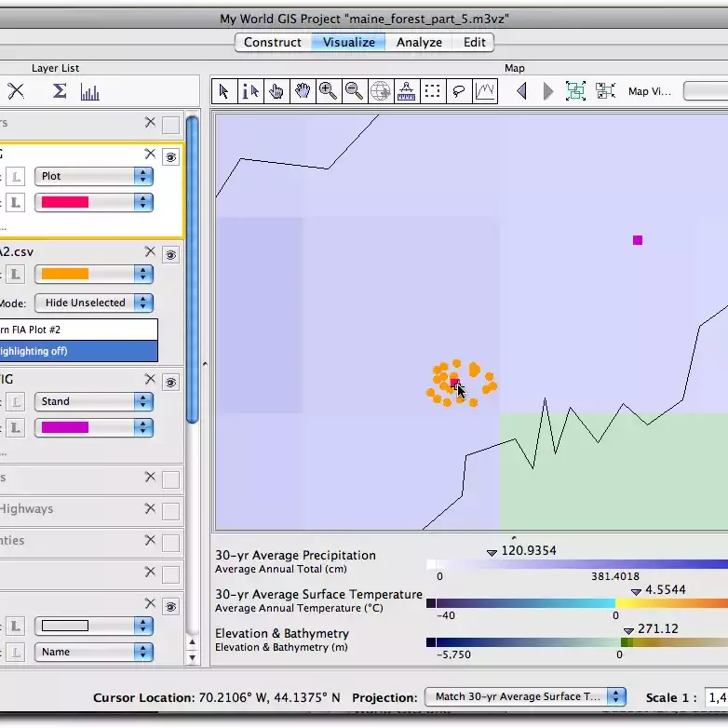728x728 pixels.
Task: Activate the Get Information tool
Action: 249,90
